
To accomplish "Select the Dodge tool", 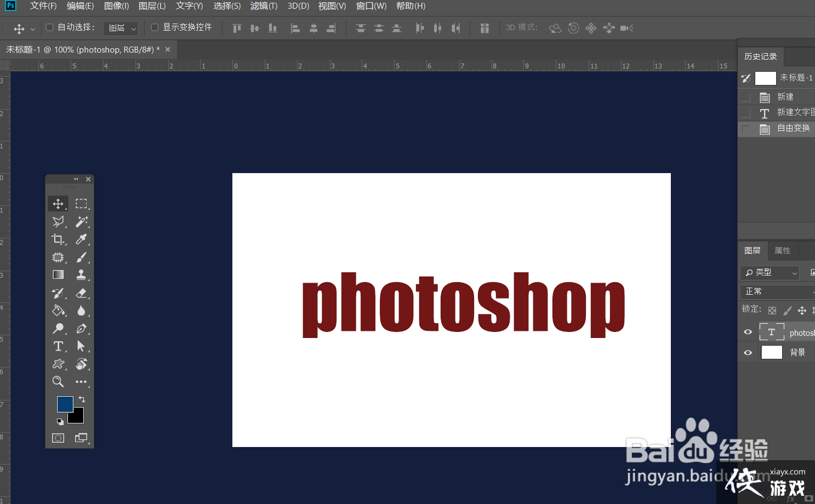I will (58, 328).
